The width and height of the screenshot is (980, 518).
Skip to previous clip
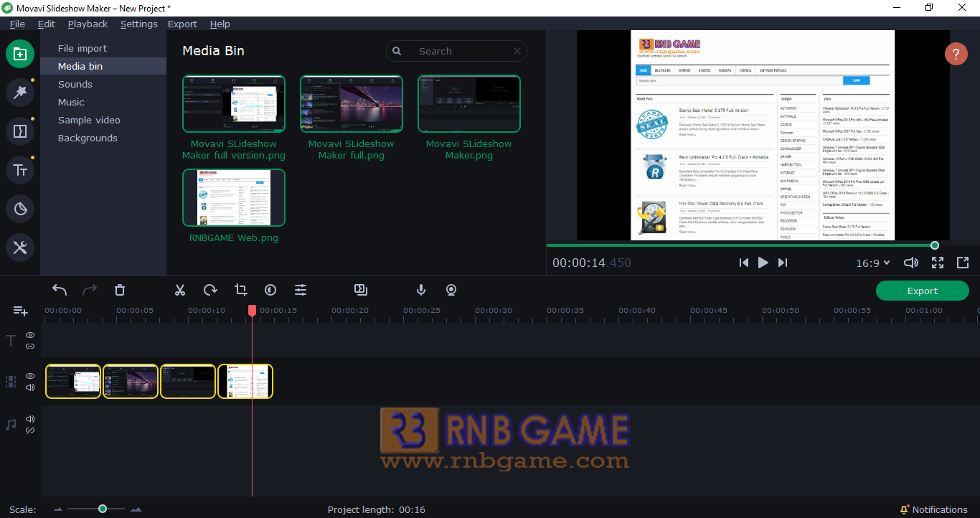pos(743,263)
